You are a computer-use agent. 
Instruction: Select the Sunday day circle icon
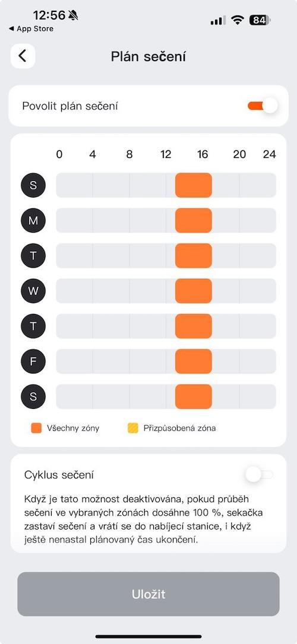point(33,185)
